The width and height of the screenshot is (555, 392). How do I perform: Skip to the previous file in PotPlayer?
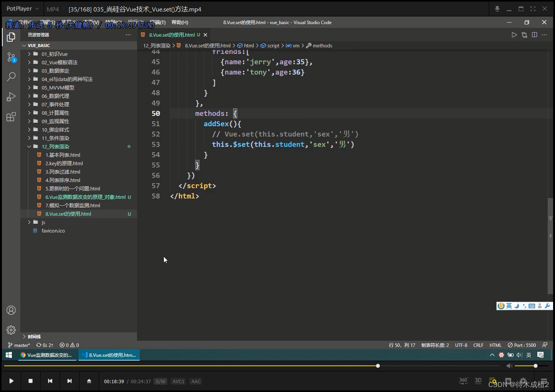[x=50, y=381]
